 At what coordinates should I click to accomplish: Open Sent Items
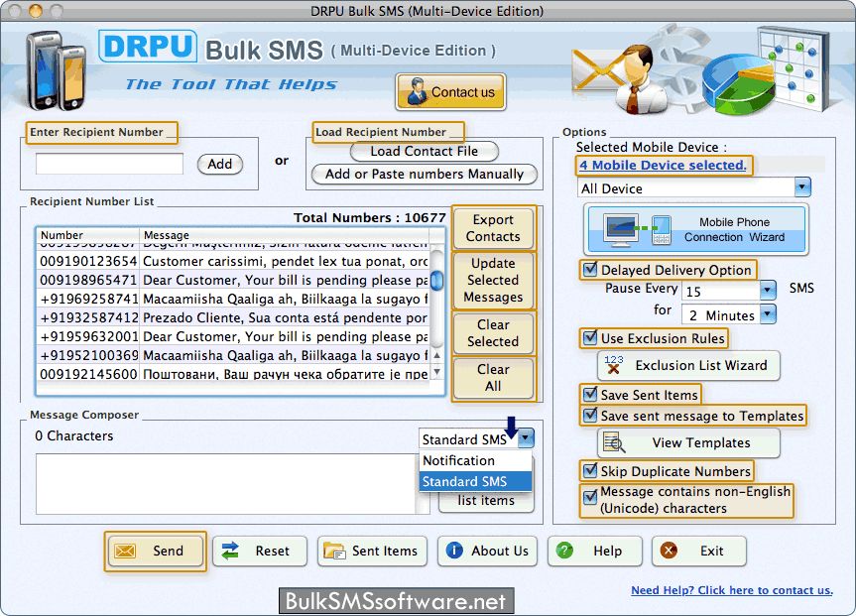[x=372, y=551]
